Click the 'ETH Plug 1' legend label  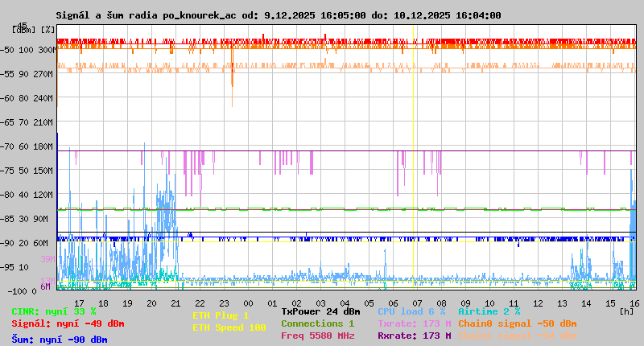[x=221, y=315]
